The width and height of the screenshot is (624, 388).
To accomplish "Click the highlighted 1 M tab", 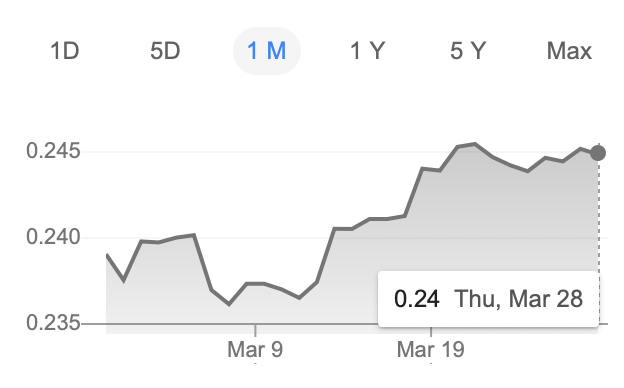I will tap(267, 51).
